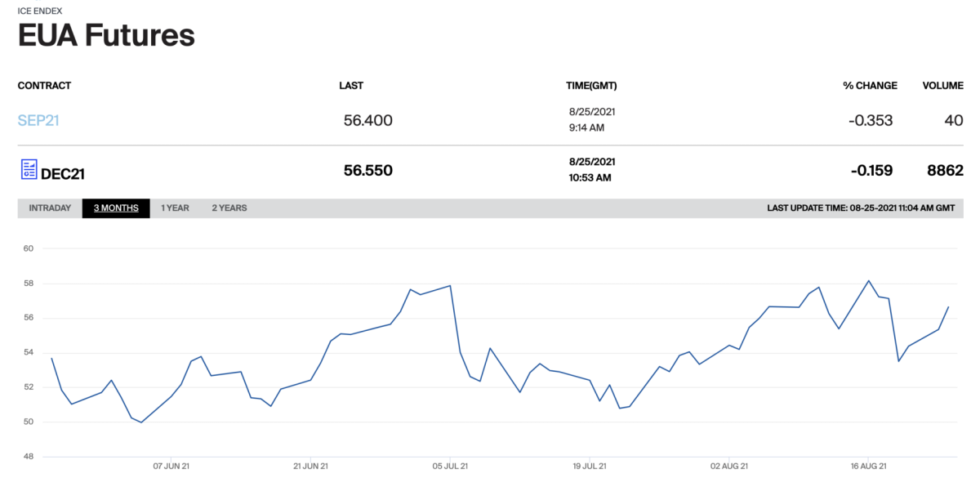The height and width of the screenshot is (478, 980).
Task: Click the LAST column header
Action: click(351, 86)
